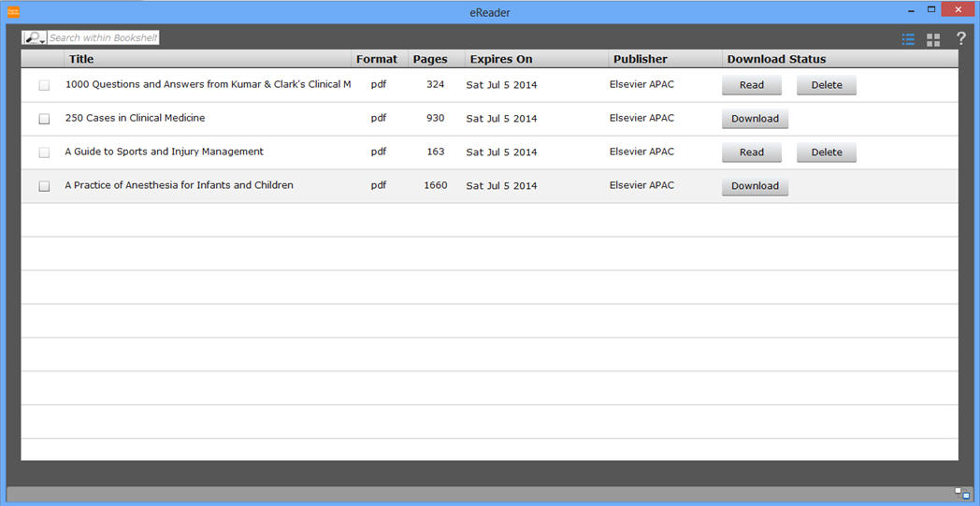This screenshot has width=980, height=506.
Task: Delete the 1000 Questions and Answers book
Action: 826,85
